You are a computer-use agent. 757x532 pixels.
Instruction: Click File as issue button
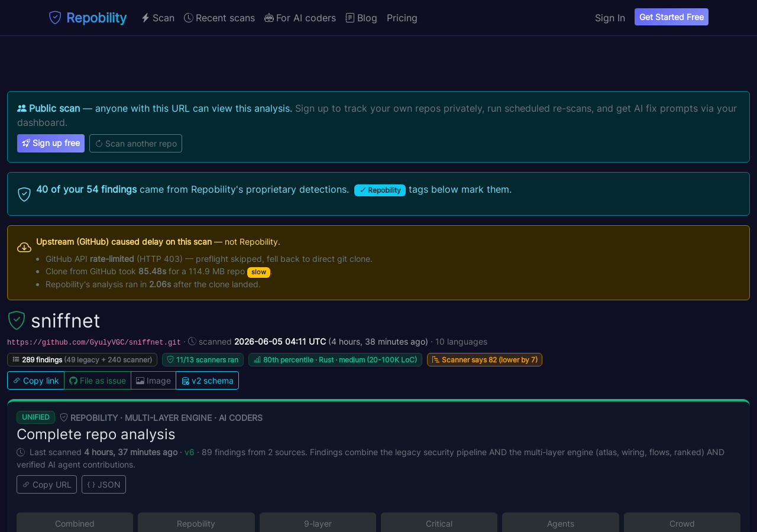pyautogui.click(x=98, y=381)
